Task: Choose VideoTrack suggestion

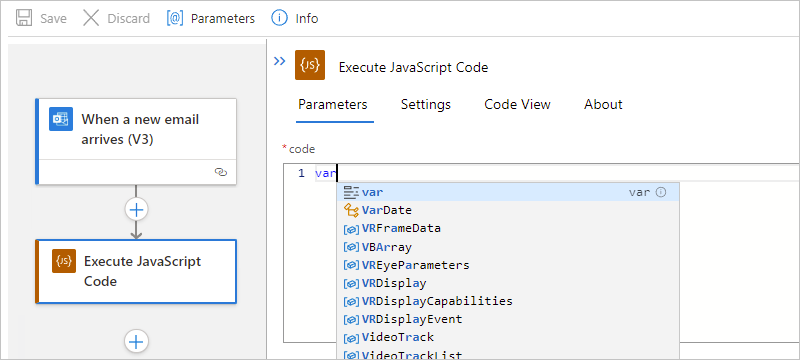Action: [508, 337]
